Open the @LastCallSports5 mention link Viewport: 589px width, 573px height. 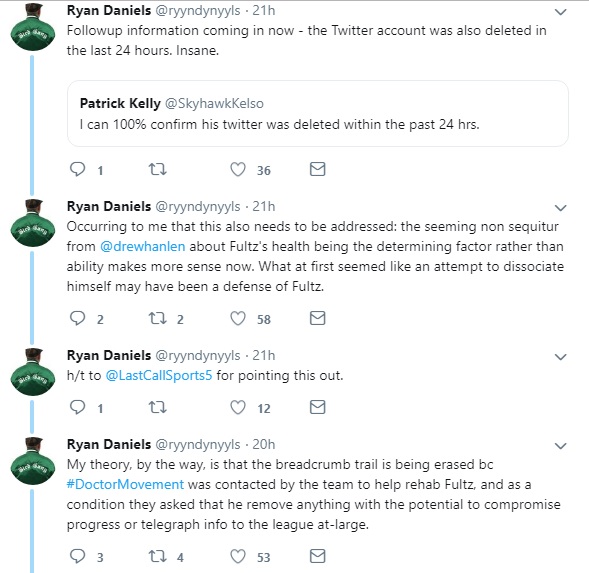(x=159, y=375)
